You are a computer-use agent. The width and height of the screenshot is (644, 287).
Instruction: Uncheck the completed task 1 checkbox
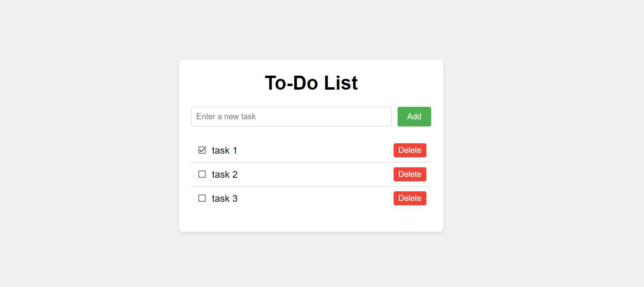202,150
